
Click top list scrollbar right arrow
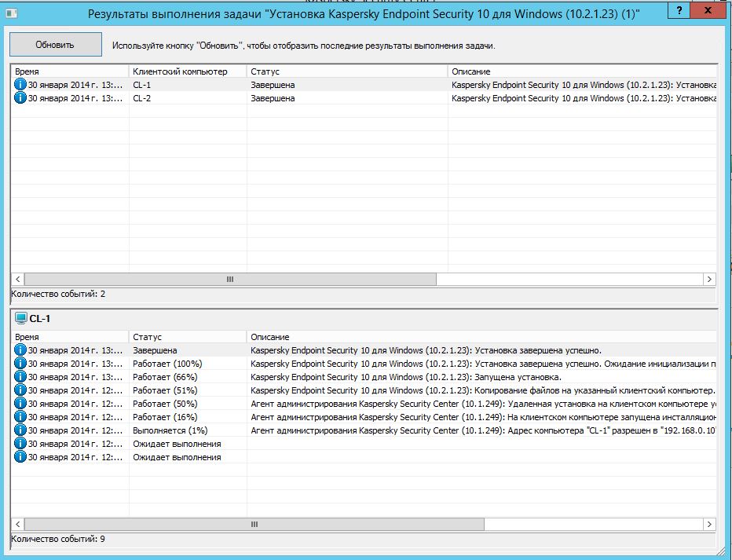pyautogui.click(x=709, y=279)
